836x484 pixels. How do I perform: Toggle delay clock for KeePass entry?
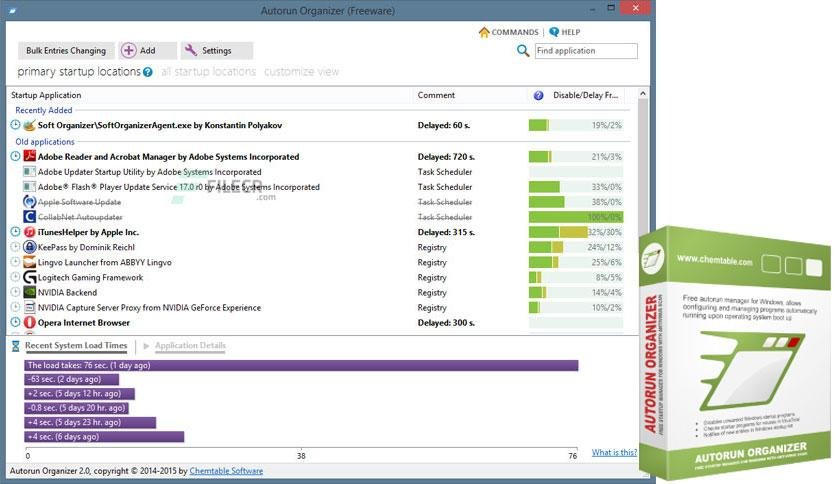[x=15, y=247]
